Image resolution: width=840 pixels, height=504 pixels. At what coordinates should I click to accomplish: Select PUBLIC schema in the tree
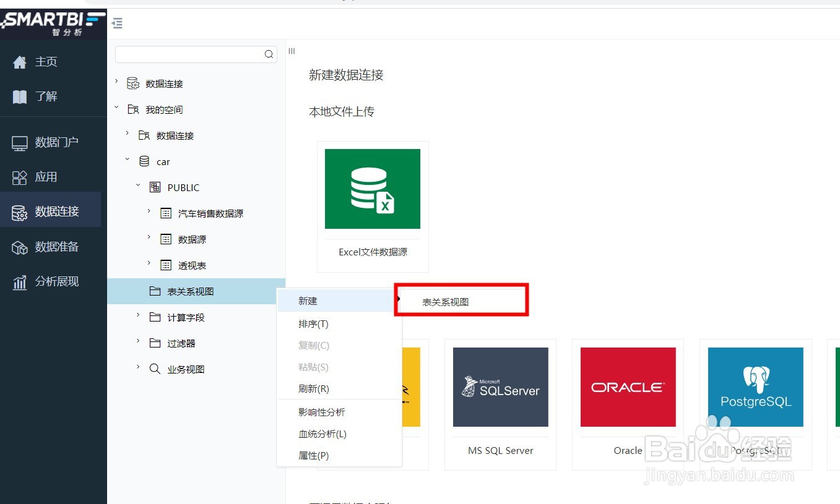pos(184,187)
